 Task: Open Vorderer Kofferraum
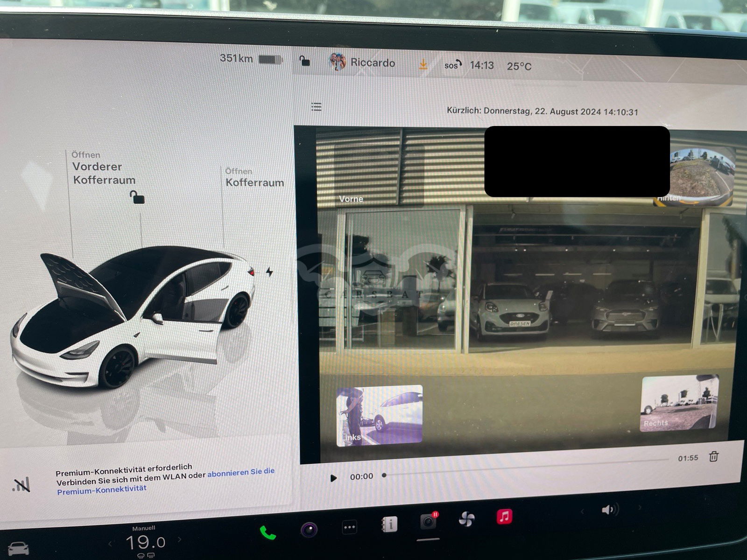tap(103, 173)
